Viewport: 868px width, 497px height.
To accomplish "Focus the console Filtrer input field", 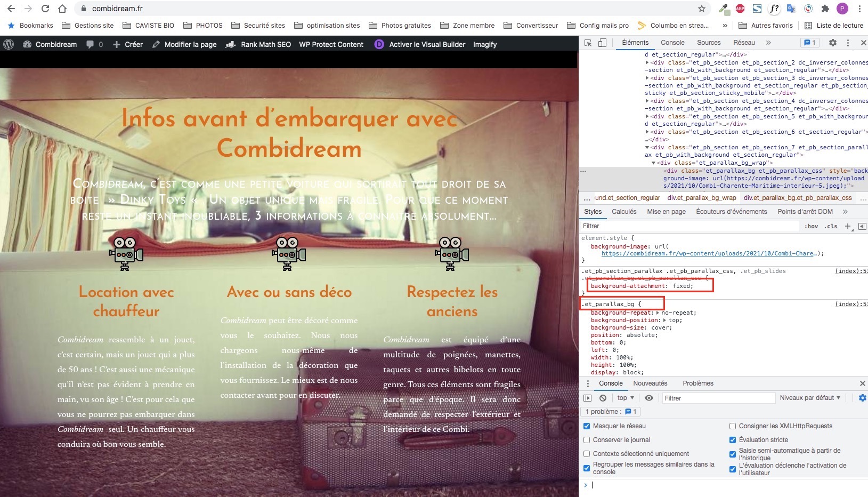I will pos(718,398).
